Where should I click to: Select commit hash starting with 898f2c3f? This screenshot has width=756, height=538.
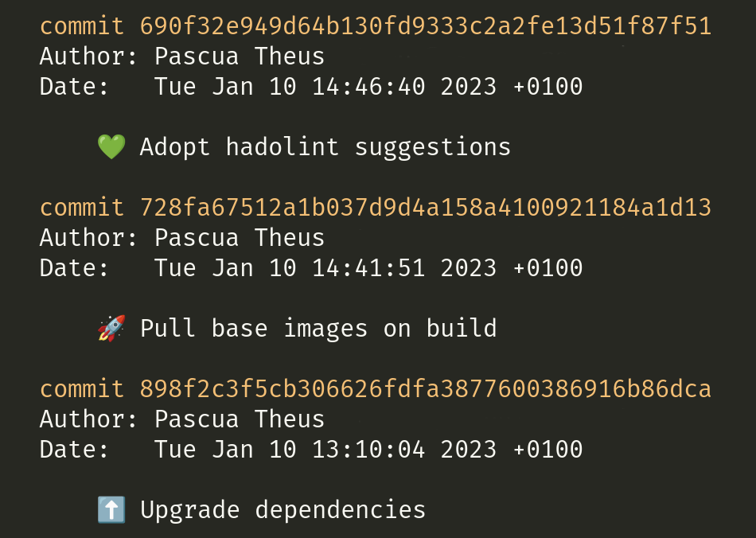[x=425, y=389]
